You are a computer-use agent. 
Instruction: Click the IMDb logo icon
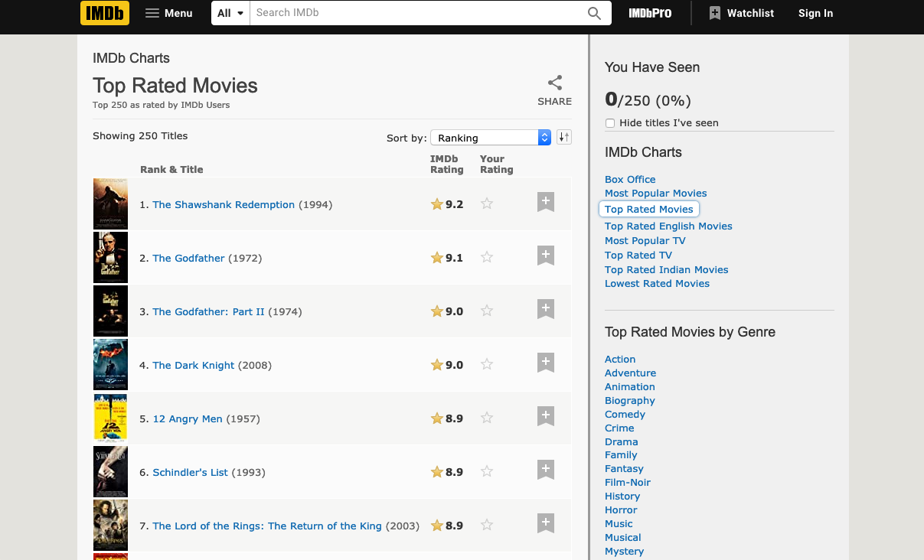[x=105, y=13]
